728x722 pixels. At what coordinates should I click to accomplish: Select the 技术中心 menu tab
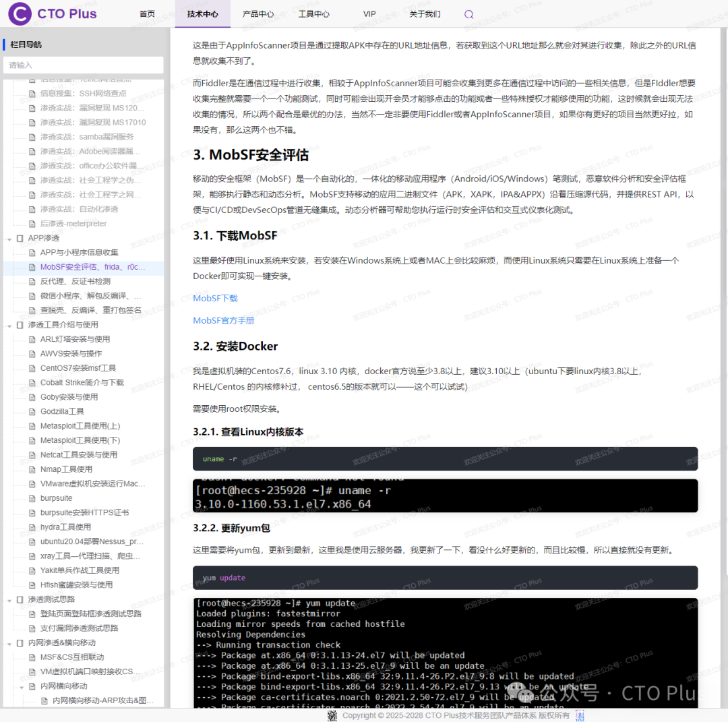[202, 14]
